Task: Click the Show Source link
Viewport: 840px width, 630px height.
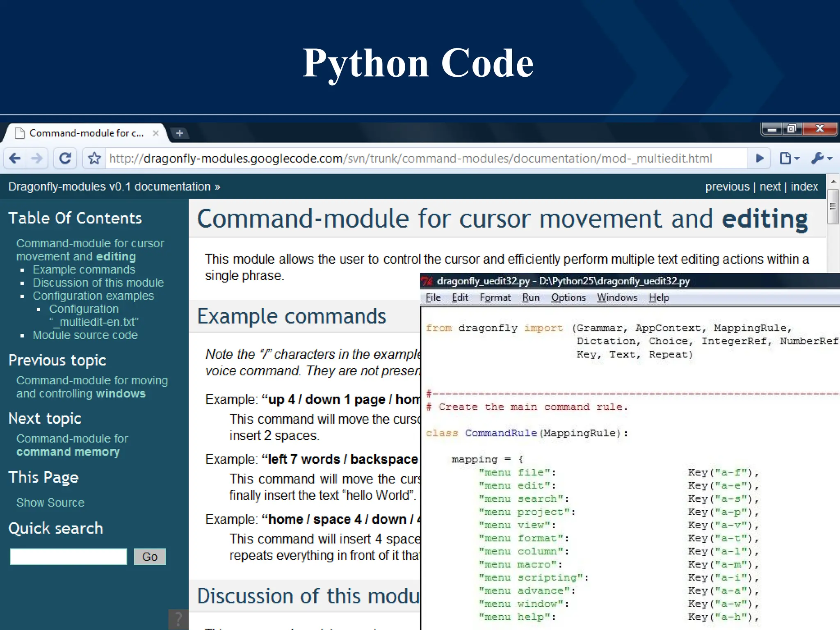Action: click(x=50, y=502)
